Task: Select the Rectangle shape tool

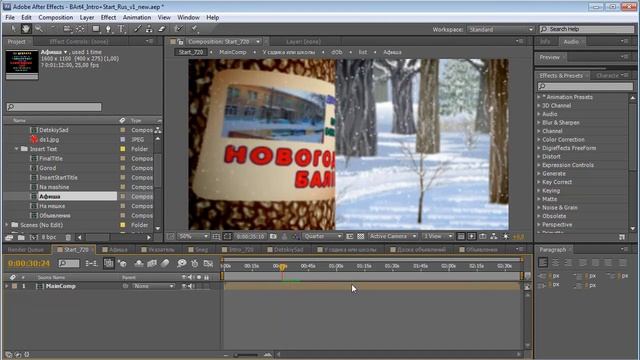Action: 96,29
